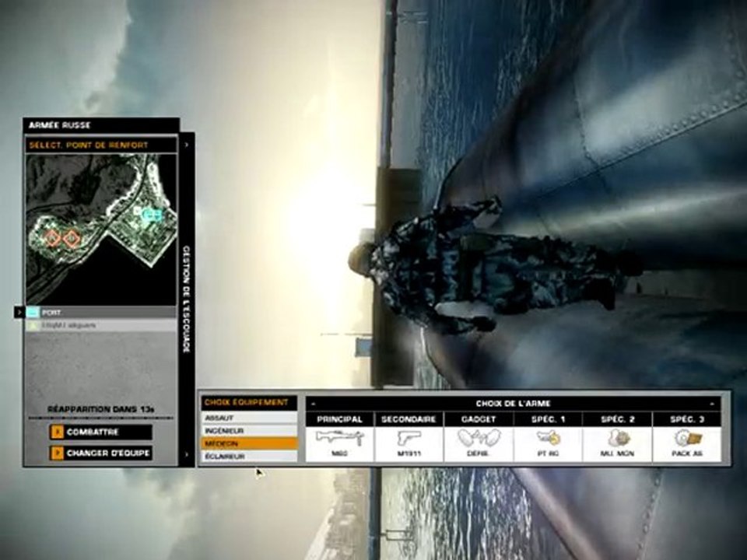Click the satellite minimap image
This screenshot has width=747, height=560.
tap(101, 229)
